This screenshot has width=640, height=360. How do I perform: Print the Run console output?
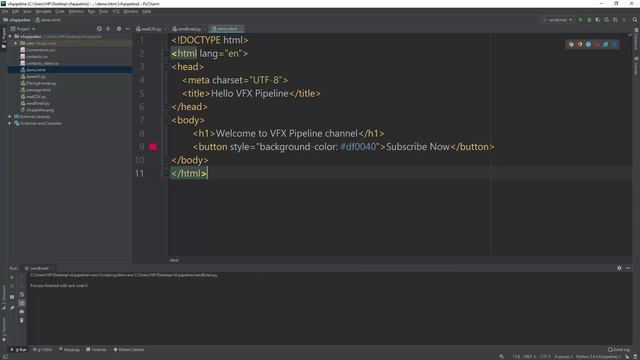tap(22, 312)
